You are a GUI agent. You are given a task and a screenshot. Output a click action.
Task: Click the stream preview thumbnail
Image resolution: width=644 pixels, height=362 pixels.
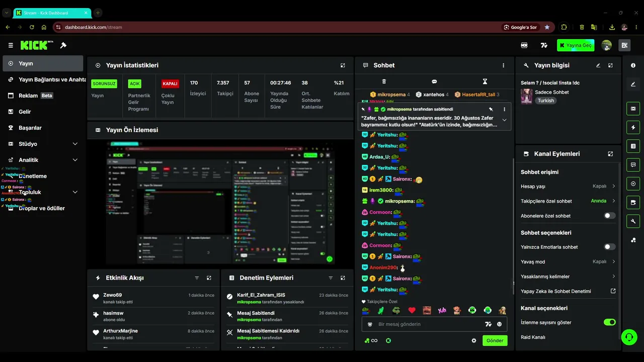tap(220, 203)
